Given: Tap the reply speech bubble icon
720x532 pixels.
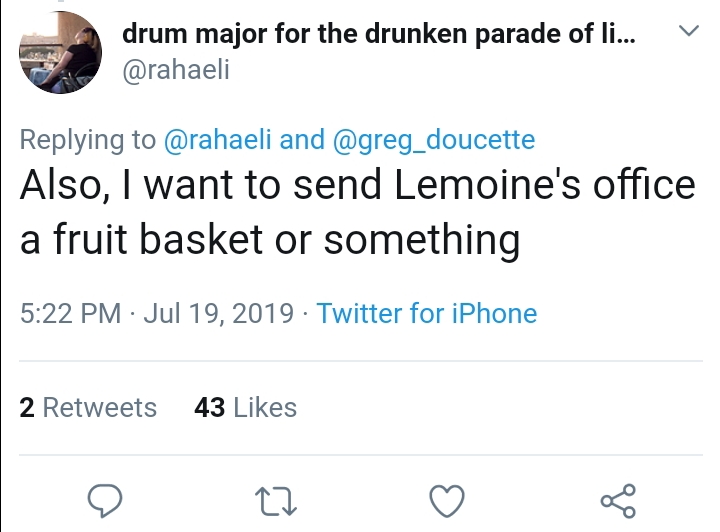Looking at the screenshot, I should (x=105, y=501).
